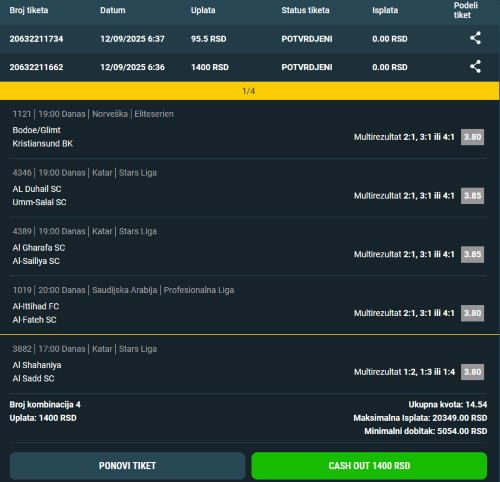Click the Broj tiketa column header

[x=29, y=10]
